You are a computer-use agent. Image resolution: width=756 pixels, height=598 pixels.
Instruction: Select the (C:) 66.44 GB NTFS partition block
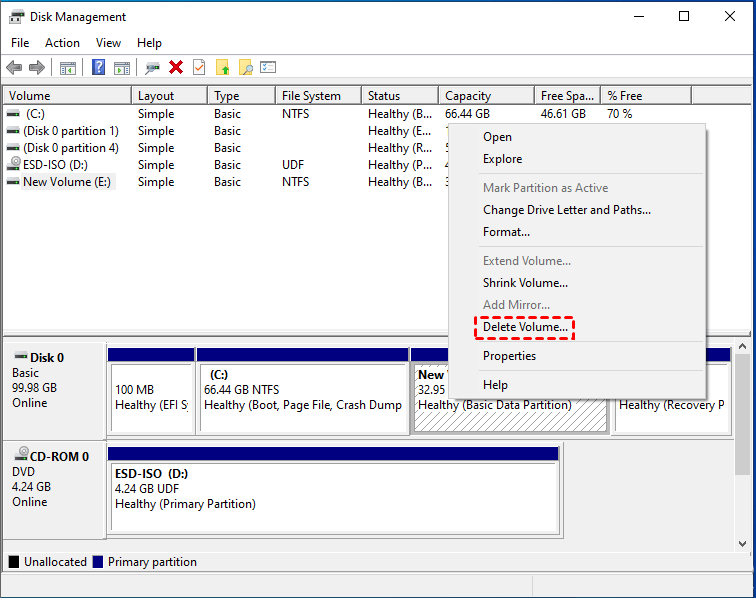[x=302, y=396]
